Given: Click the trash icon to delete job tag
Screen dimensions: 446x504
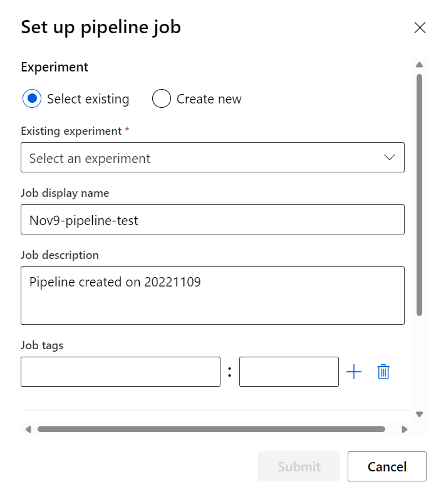Looking at the screenshot, I should click(x=383, y=372).
